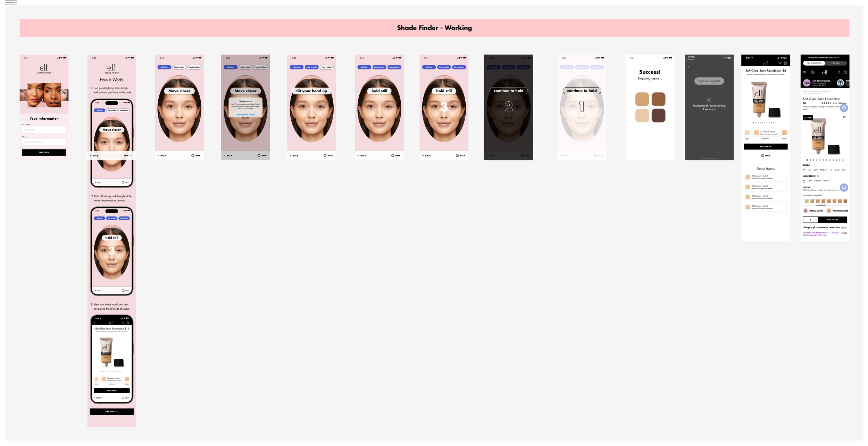Open the shopping bag icon on product page
This screenshot has width=868, height=446.
pyautogui.click(x=845, y=72)
